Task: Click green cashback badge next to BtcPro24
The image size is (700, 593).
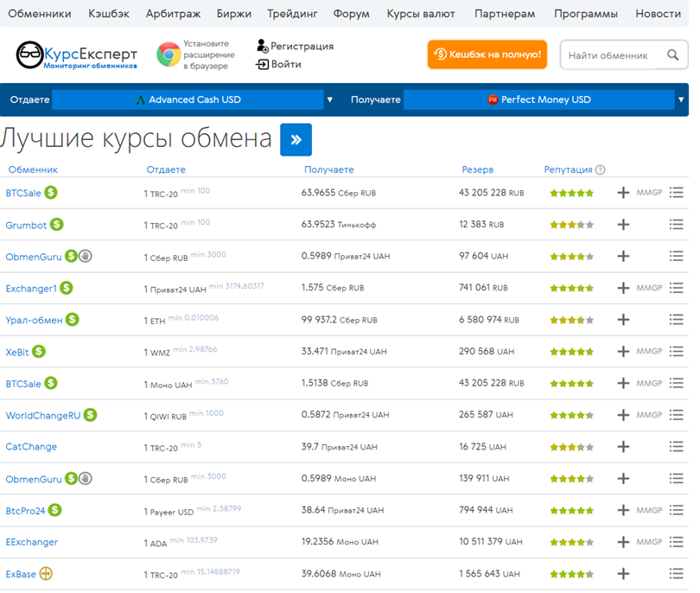Action: click(55, 510)
